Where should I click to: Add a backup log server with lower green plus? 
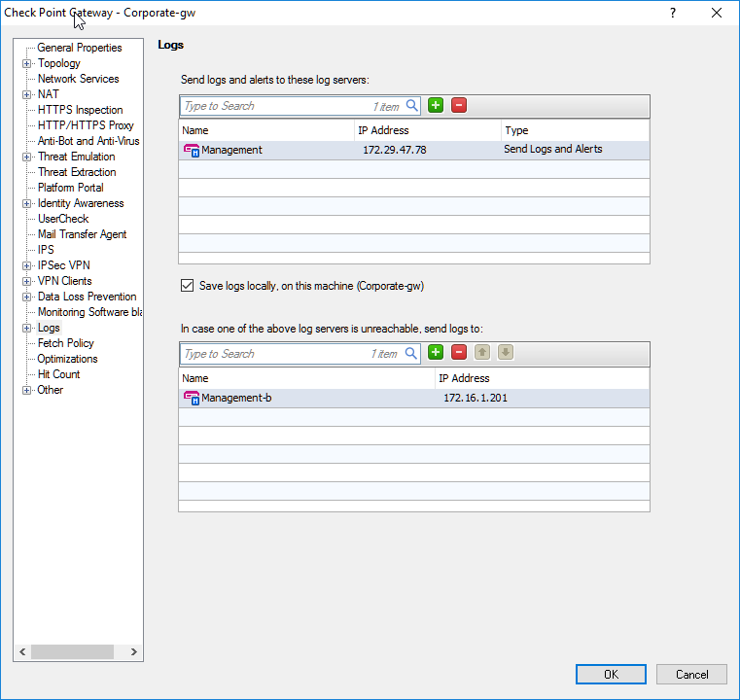tap(436, 352)
